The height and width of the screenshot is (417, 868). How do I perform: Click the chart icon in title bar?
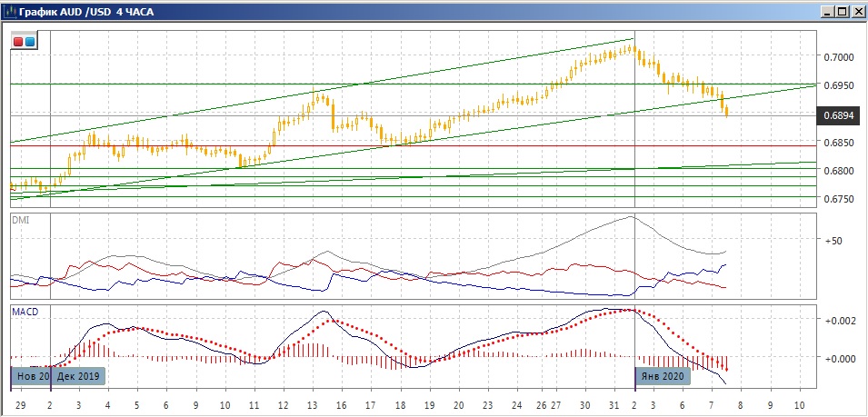tap(9, 12)
